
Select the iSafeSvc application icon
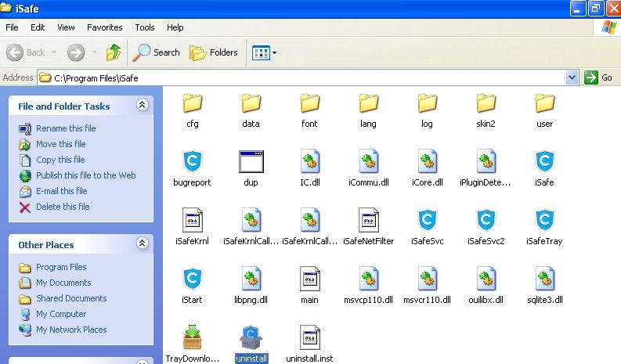(x=427, y=220)
